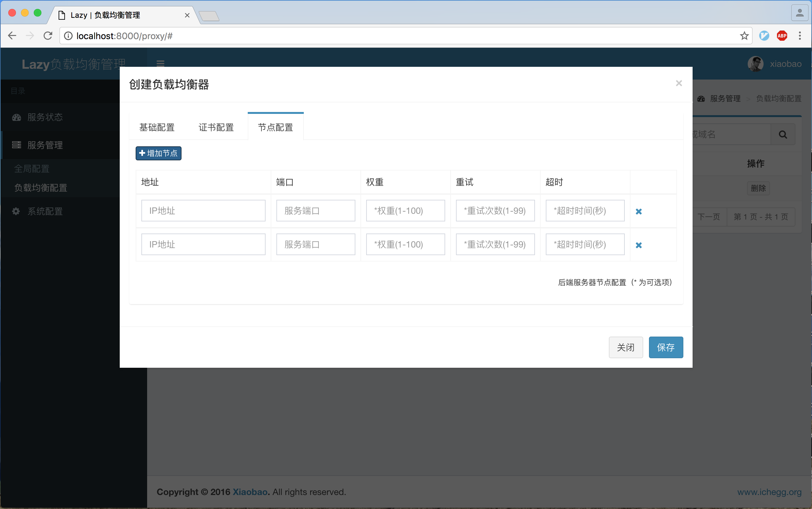
Task: Click the bookmark star in address bar
Action: (x=744, y=36)
